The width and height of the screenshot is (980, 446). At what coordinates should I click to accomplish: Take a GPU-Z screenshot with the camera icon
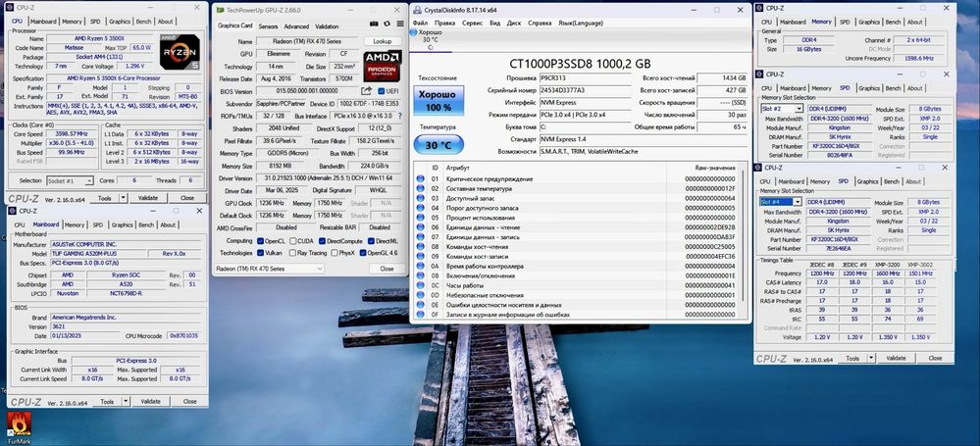pos(374,25)
